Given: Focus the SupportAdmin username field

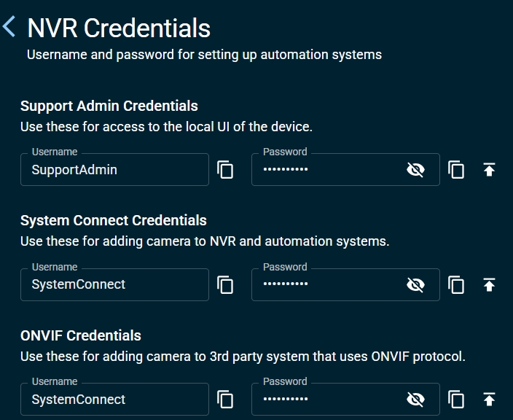Looking at the screenshot, I should (114, 170).
